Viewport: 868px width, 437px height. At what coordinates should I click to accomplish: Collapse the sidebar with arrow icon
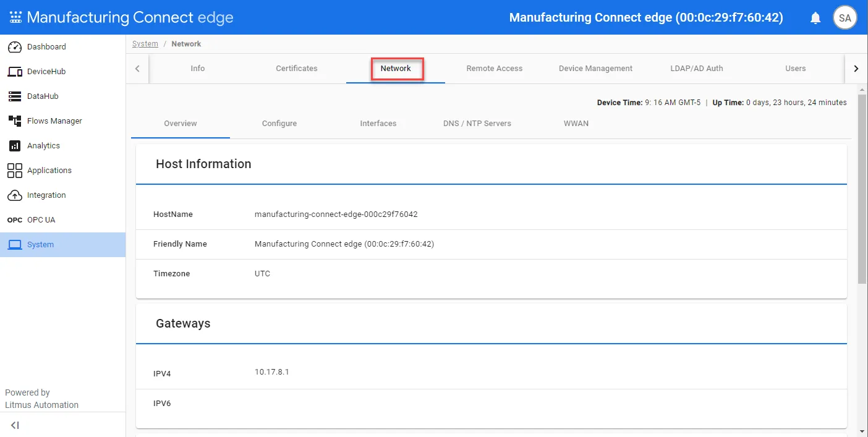pos(15,425)
